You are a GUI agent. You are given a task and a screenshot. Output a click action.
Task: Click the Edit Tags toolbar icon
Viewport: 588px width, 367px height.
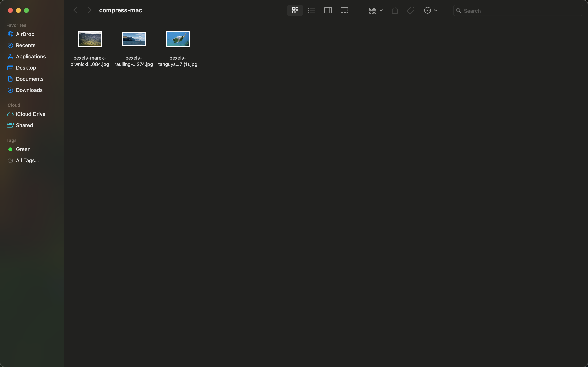coord(410,10)
